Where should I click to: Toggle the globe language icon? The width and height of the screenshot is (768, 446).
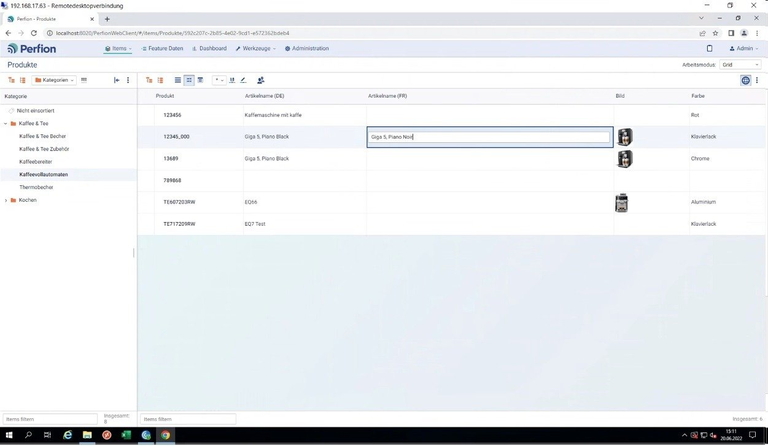click(745, 80)
